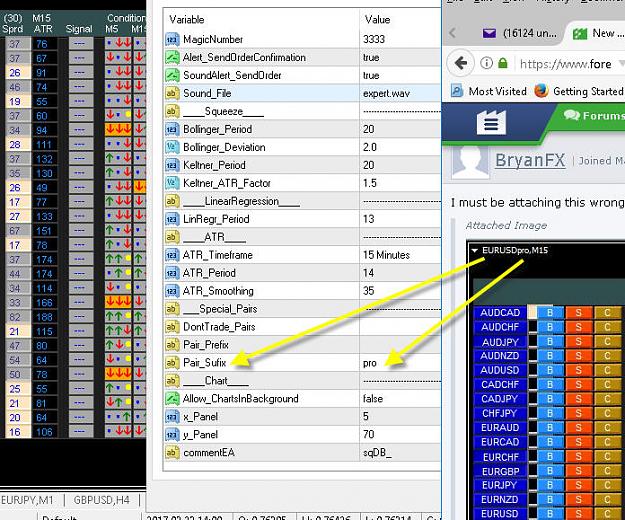The image size is (625, 520).
Task: Open the Forums menu item
Action: pos(595,116)
